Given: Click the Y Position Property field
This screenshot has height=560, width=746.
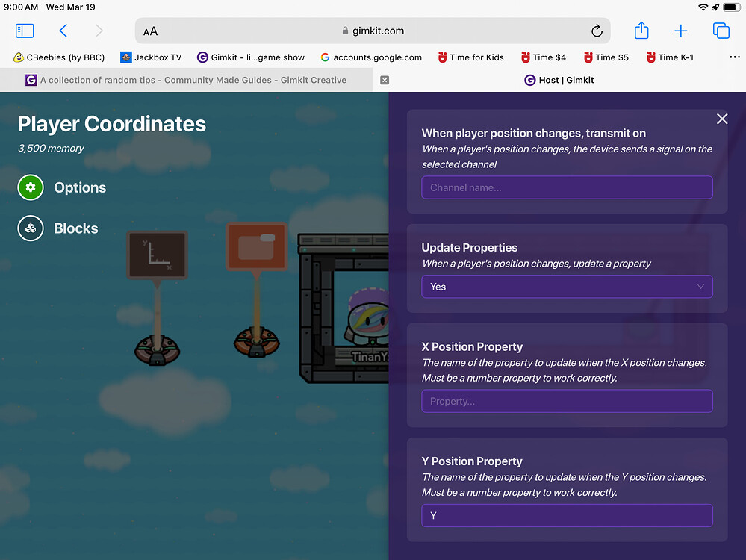Looking at the screenshot, I should pos(567,515).
